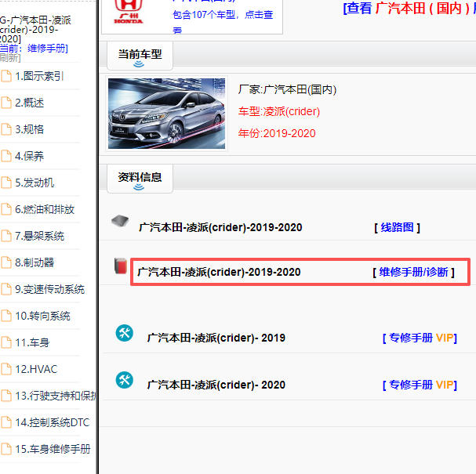Open chapter 4.保养

[30, 156]
